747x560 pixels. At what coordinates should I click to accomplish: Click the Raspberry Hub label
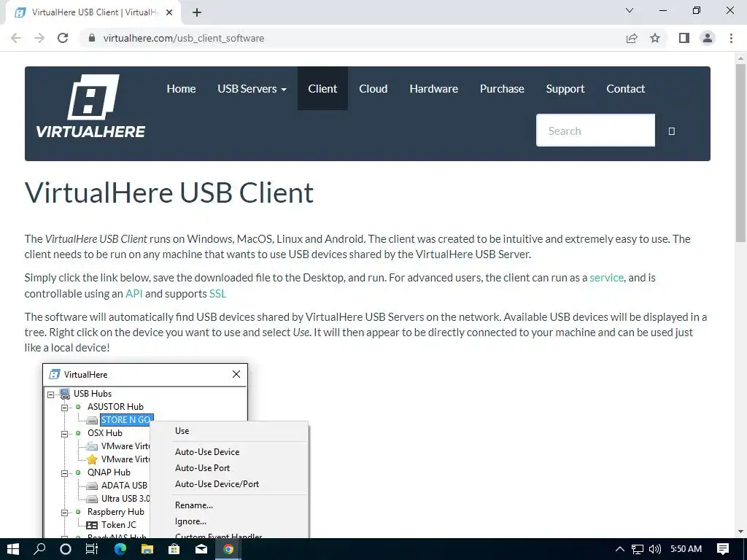tap(116, 512)
